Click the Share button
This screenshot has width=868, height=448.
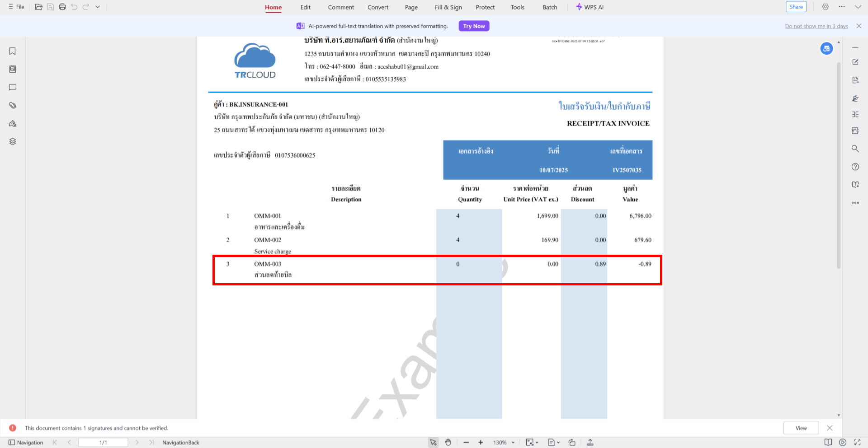796,7
